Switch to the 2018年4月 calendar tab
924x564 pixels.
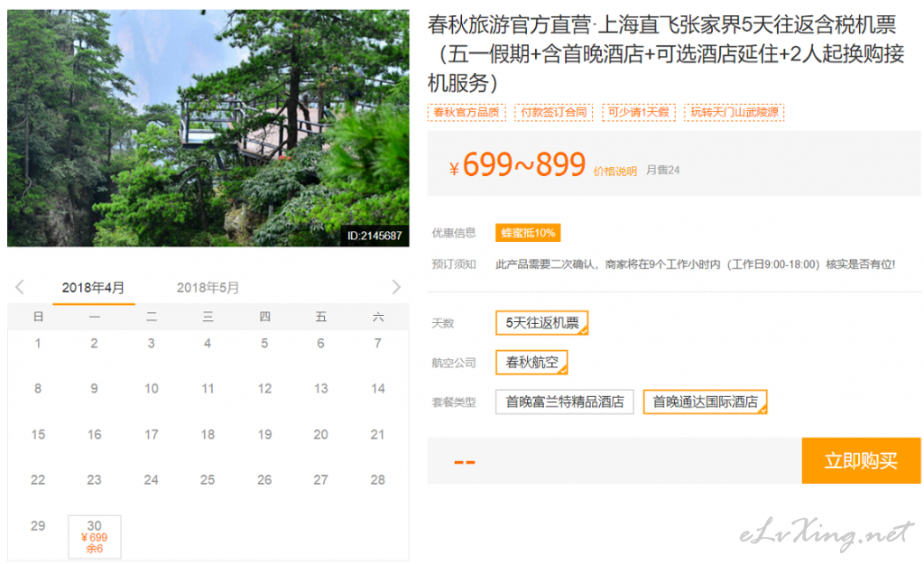click(93, 288)
